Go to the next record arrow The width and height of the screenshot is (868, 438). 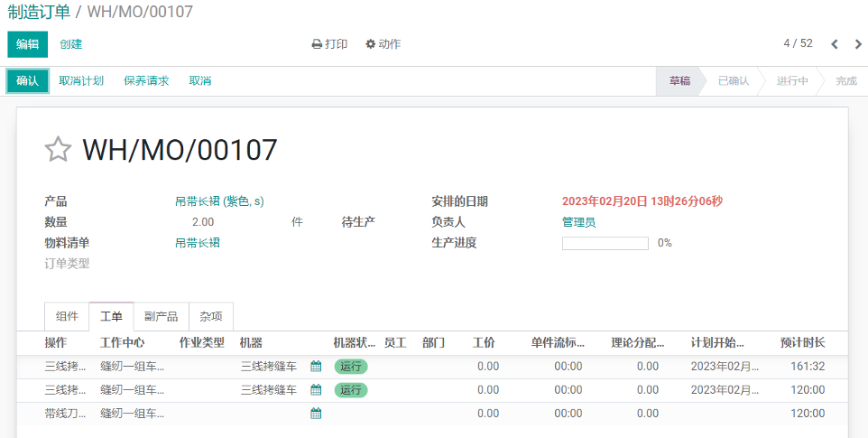[x=858, y=44]
